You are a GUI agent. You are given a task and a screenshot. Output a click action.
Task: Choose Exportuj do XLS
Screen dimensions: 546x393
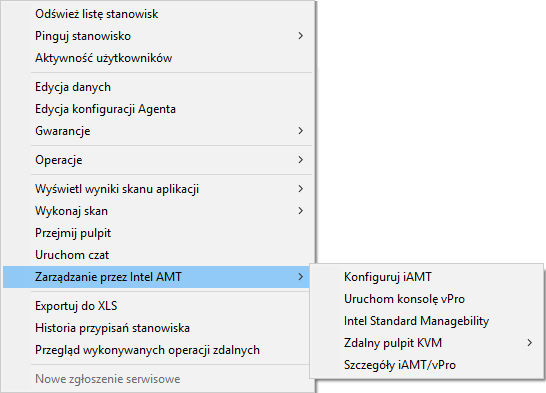coord(156,306)
